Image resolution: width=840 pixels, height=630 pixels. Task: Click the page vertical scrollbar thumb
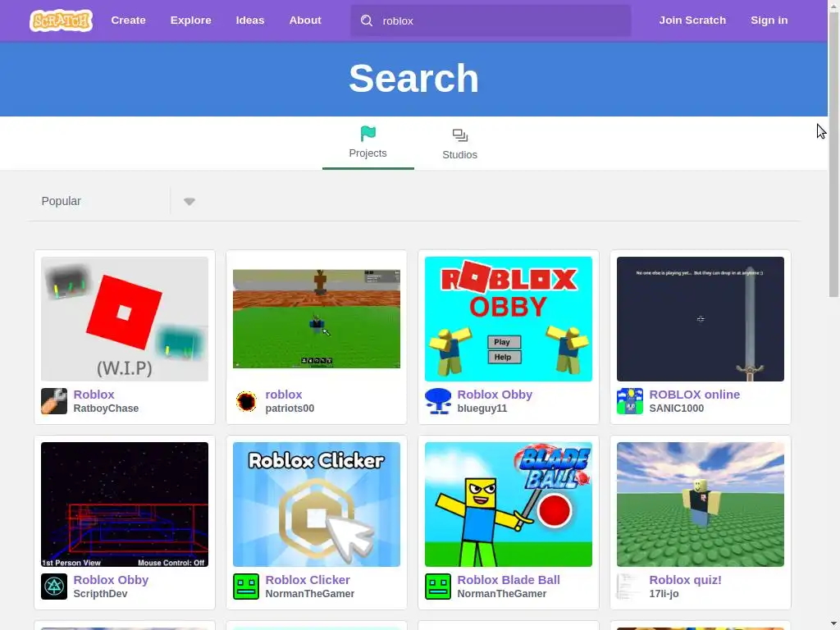coord(834,153)
